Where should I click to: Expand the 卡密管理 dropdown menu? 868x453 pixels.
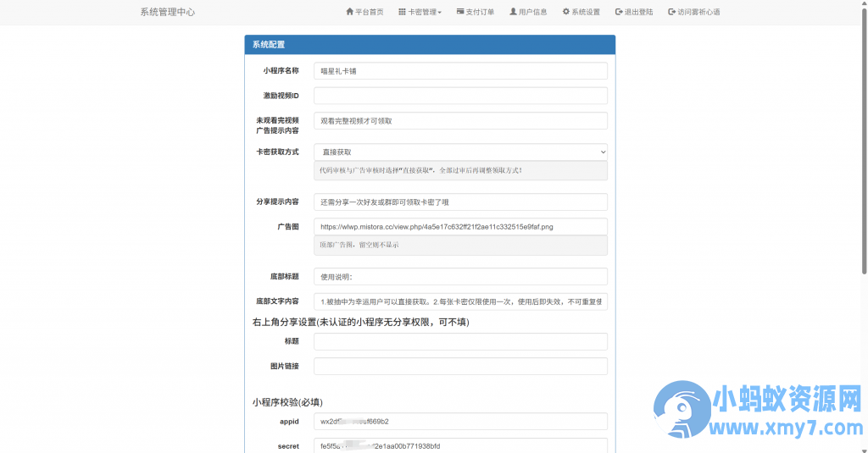pyautogui.click(x=420, y=12)
